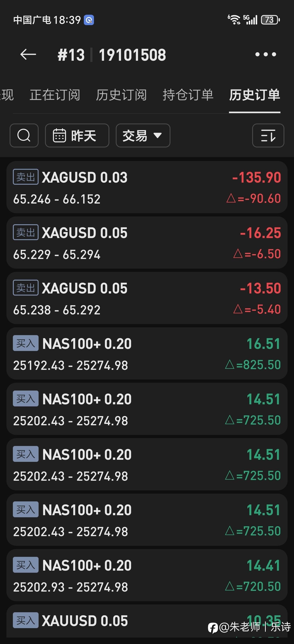Open the three-dot more options menu

[266, 55]
